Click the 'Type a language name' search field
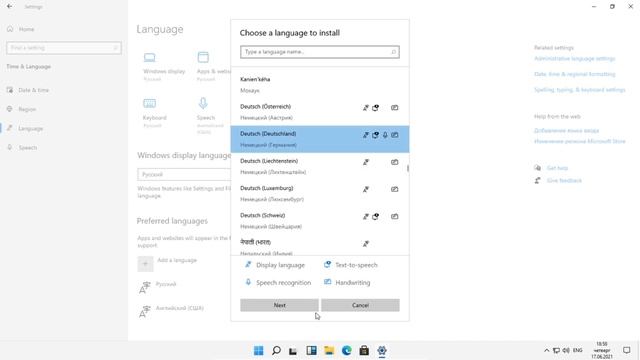Screen dimensions: 640x360 (x=320, y=52)
